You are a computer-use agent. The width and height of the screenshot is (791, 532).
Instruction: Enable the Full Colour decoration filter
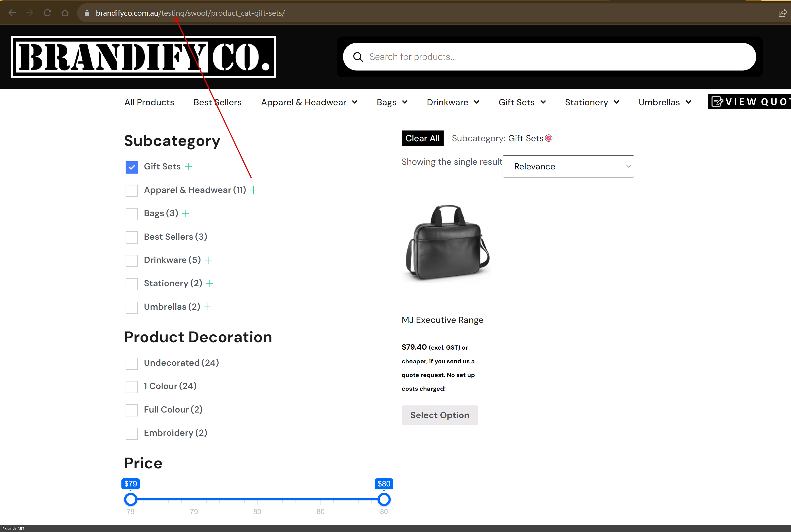pos(132,410)
